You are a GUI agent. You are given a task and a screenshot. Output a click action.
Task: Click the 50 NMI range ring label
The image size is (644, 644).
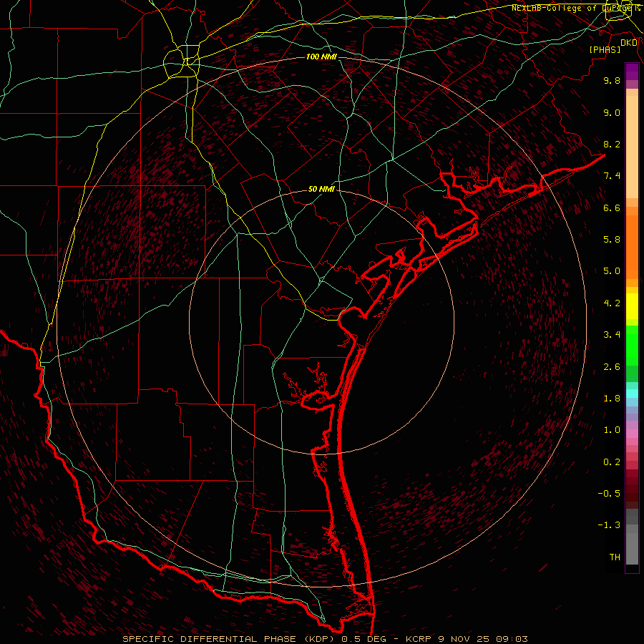click(321, 189)
